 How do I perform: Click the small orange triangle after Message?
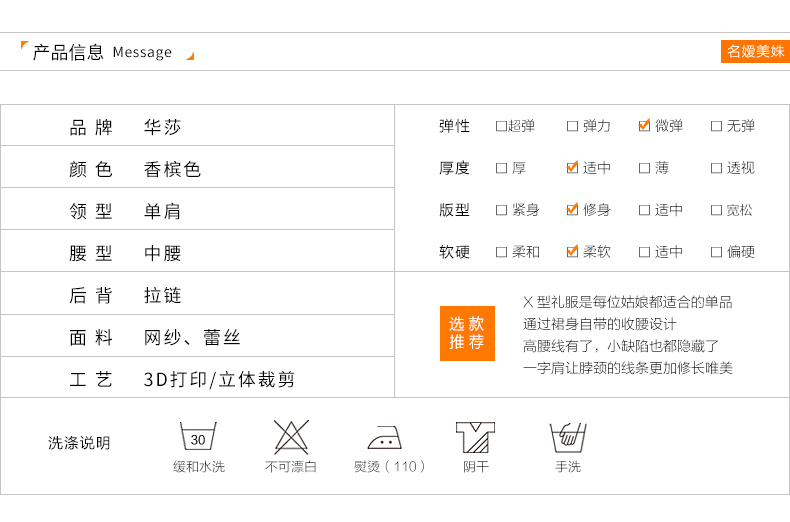pos(190,56)
